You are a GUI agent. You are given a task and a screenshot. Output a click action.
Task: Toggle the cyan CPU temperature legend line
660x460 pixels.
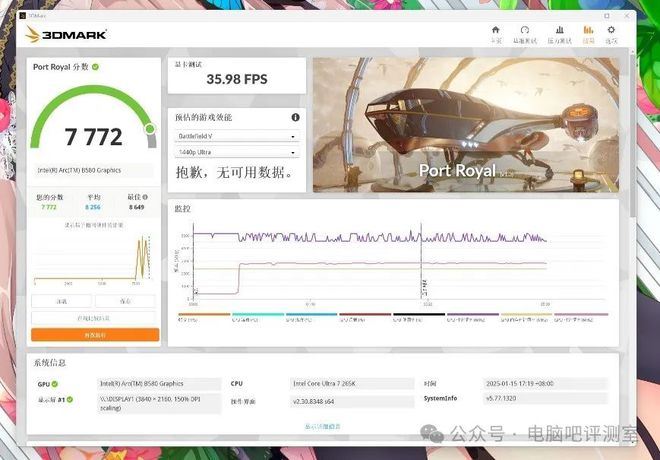258,316
